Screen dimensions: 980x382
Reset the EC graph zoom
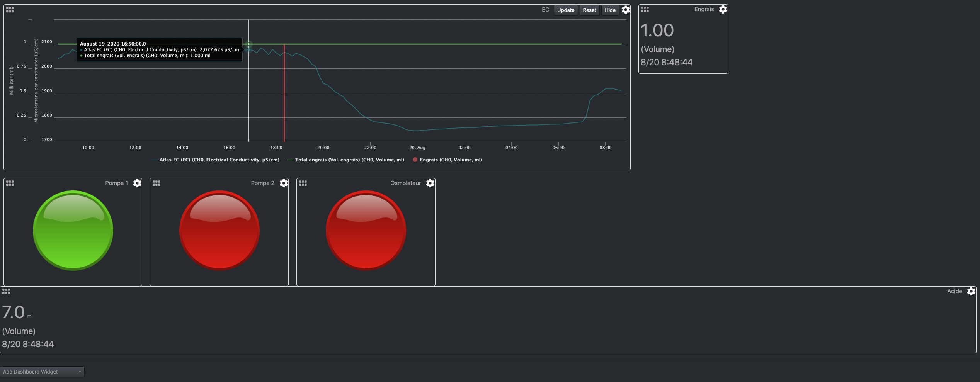point(589,10)
